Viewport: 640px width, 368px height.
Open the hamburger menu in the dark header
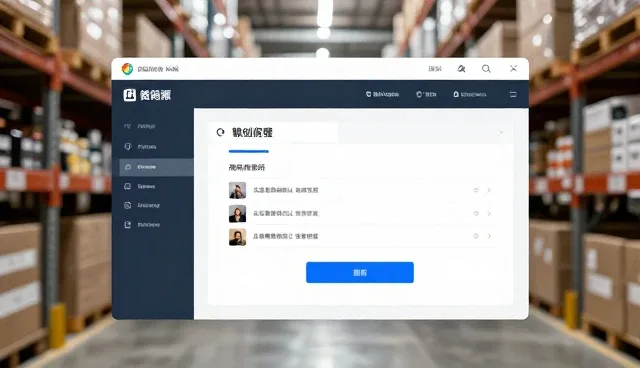[x=513, y=95]
